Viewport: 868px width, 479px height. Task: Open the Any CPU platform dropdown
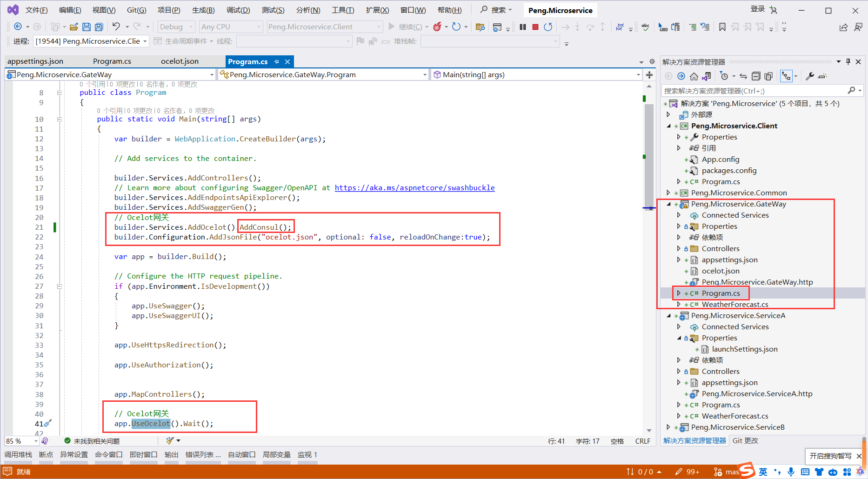(x=231, y=27)
